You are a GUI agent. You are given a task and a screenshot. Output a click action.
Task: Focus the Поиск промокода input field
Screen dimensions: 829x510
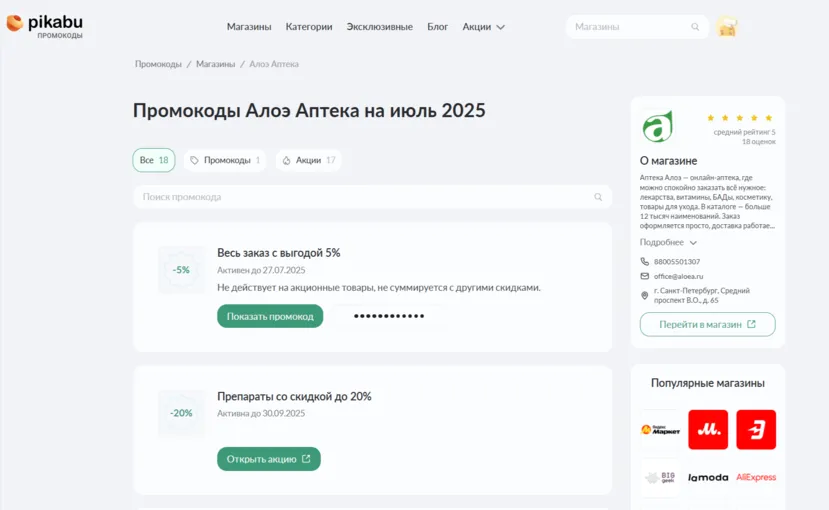click(372, 197)
